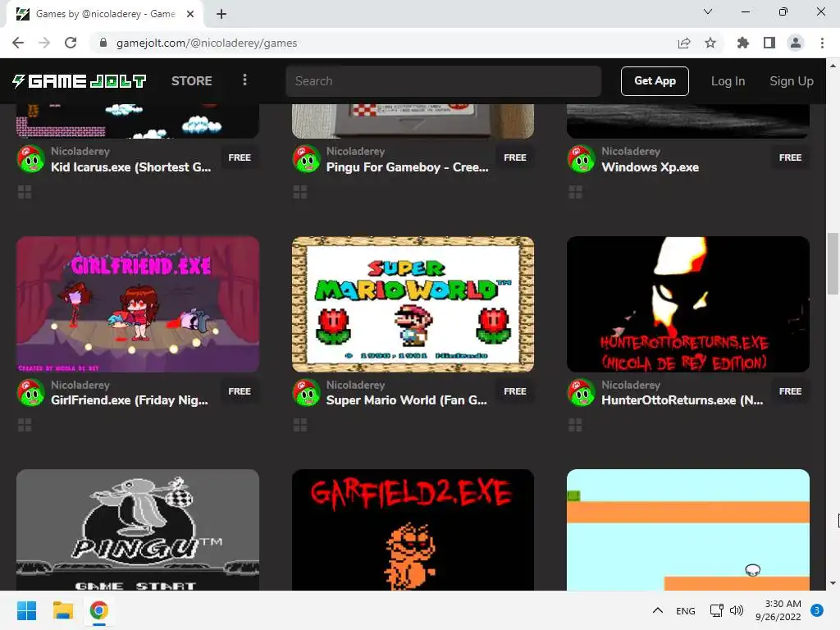Image resolution: width=840 pixels, height=630 pixels.
Task: Share this page icon in address bar
Action: click(684, 43)
